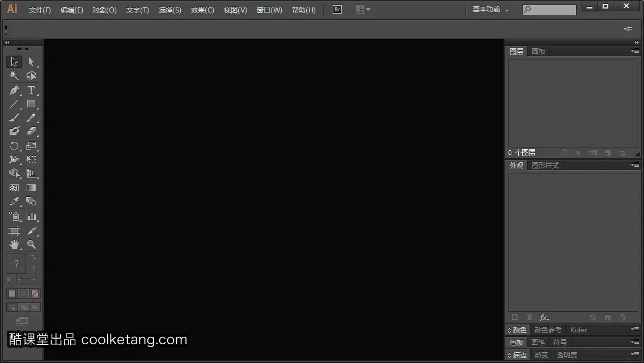This screenshot has height=363, width=644.
Task: Click the search input field
Action: coord(549,10)
